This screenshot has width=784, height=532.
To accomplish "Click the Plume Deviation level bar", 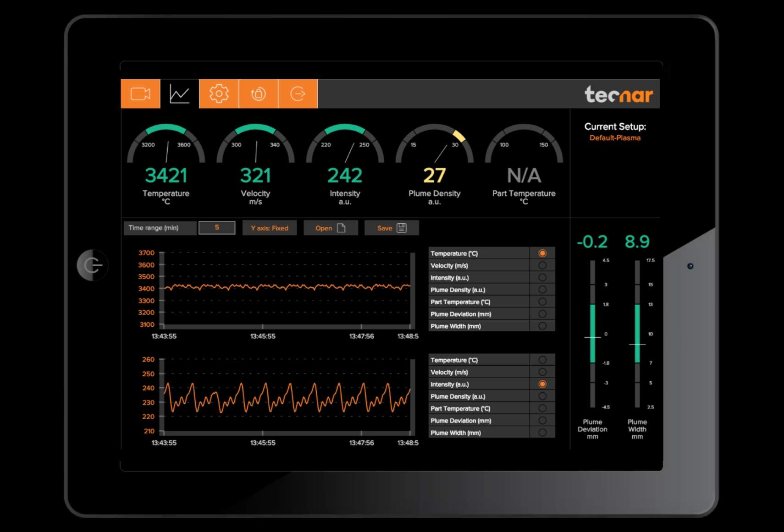I will [593, 335].
